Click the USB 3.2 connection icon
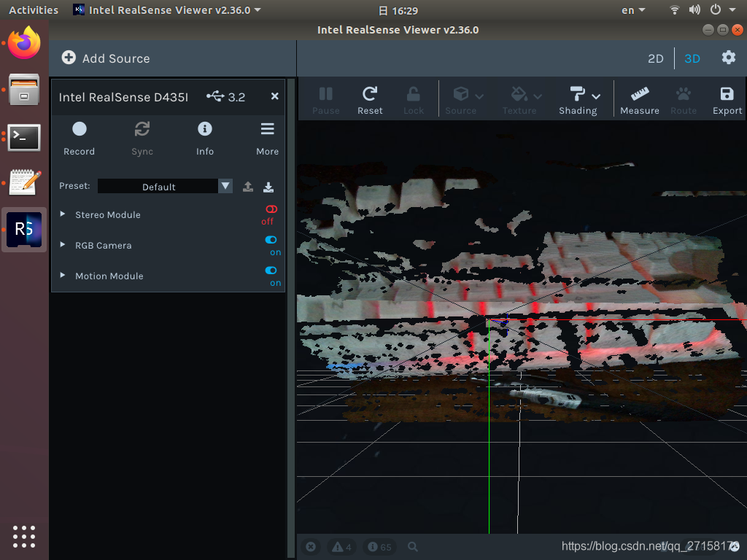 pyautogui.click(x=215, y=97)
